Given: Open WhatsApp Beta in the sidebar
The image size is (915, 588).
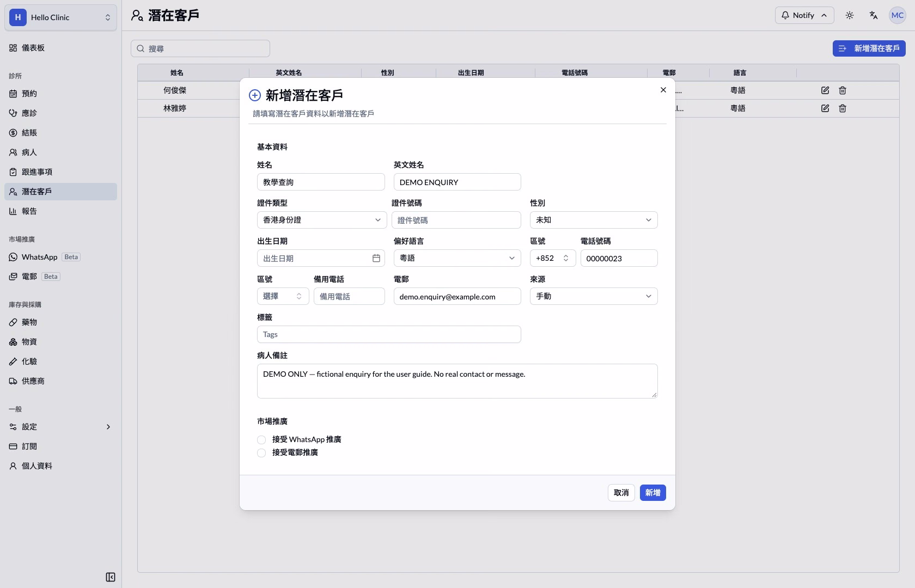Looking at the screenshot, I should (x=60, y=257).
